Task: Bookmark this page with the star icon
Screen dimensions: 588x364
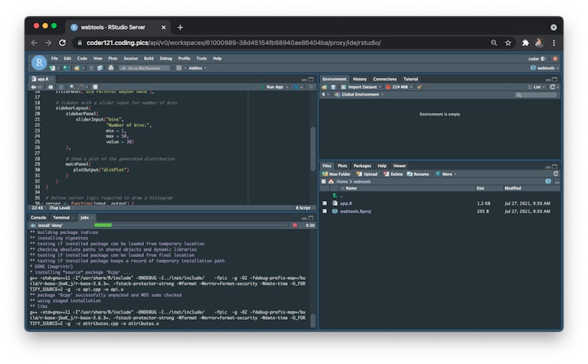Action: click(x=508, y=43)
